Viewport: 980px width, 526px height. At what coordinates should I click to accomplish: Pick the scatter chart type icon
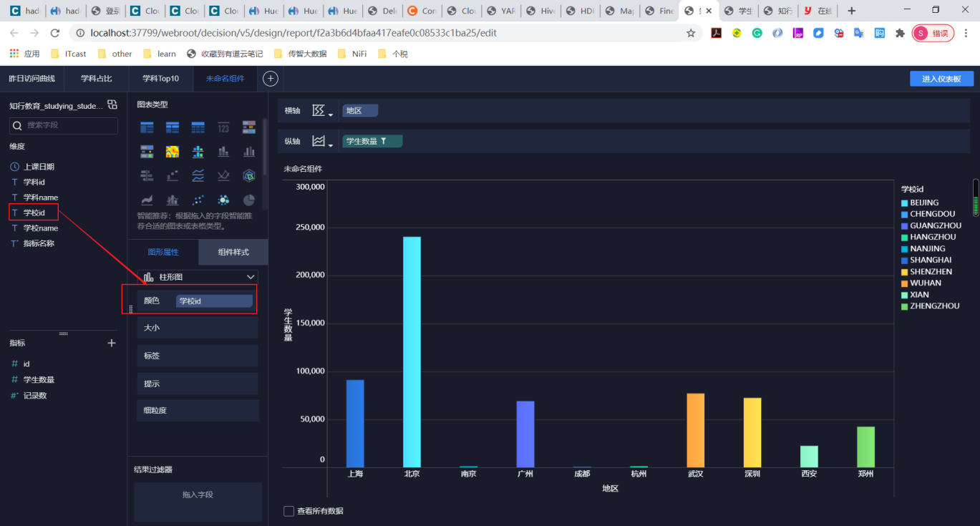[198, 200]
